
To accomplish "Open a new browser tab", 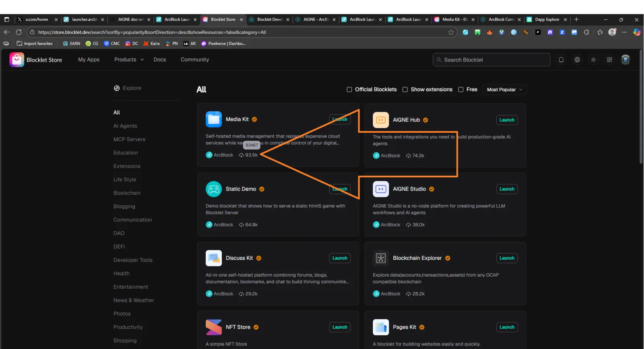I will click(576, 19).
